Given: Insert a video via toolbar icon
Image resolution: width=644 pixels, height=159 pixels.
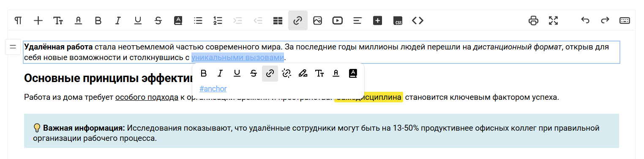Looking at the screenshot, I should pos(337,20).
